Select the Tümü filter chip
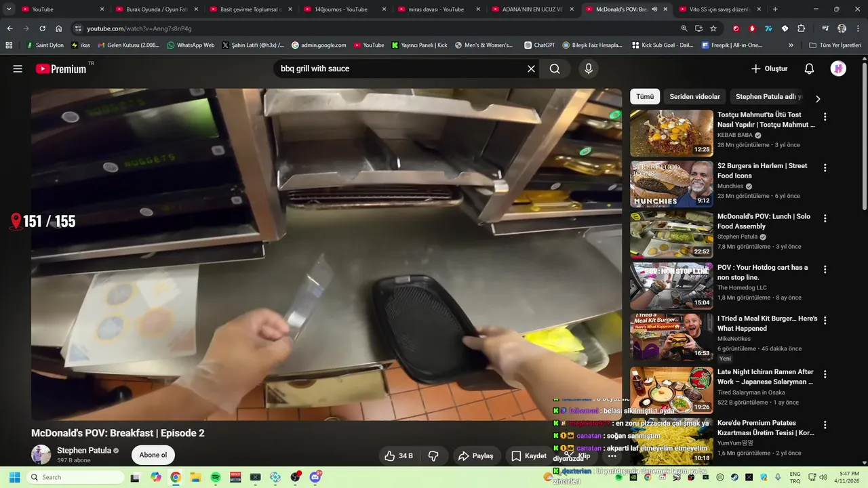 pos(645,96)
